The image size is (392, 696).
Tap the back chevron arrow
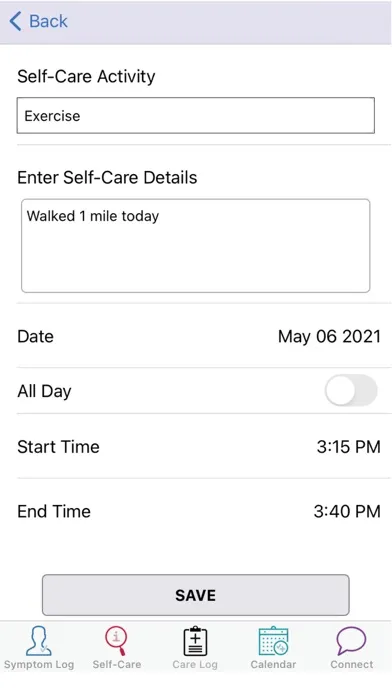pyautogui.click(x=15, y=21)
